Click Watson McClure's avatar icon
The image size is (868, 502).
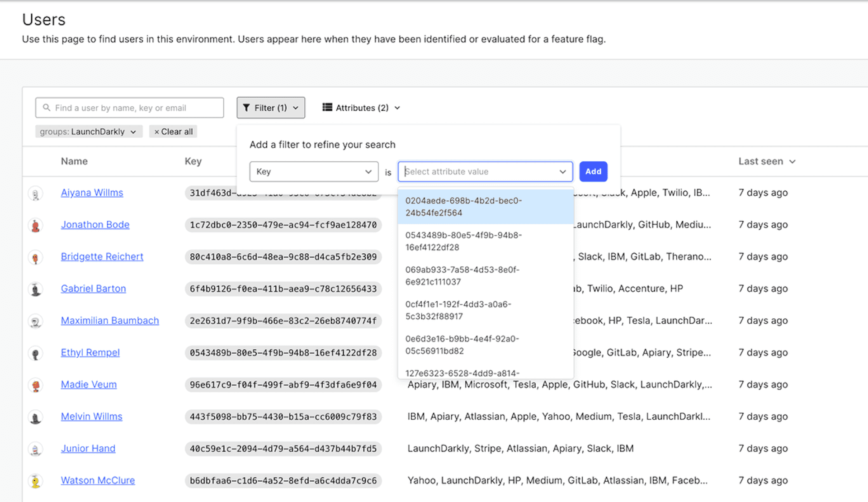pyautogui.click(x=35, y=481)
